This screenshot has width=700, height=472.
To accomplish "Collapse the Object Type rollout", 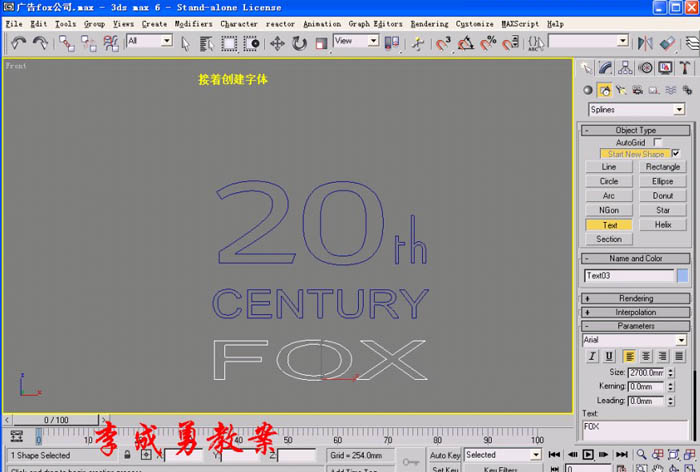I will click(x=636, y=130).
